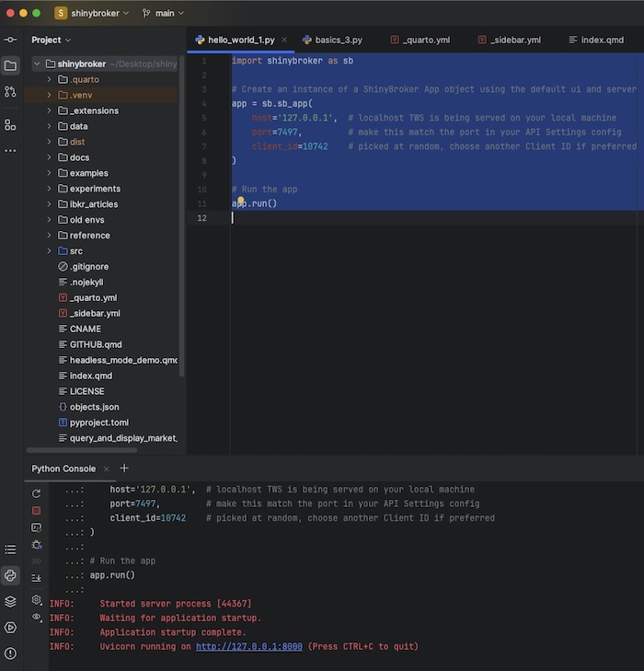
Task: Click the project tree vertical scrollbar
Action: pyautogui.click(x=182, y=216)
